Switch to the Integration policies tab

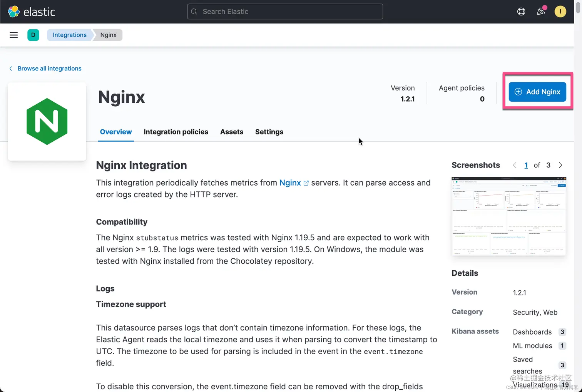[x=176, y=132]
